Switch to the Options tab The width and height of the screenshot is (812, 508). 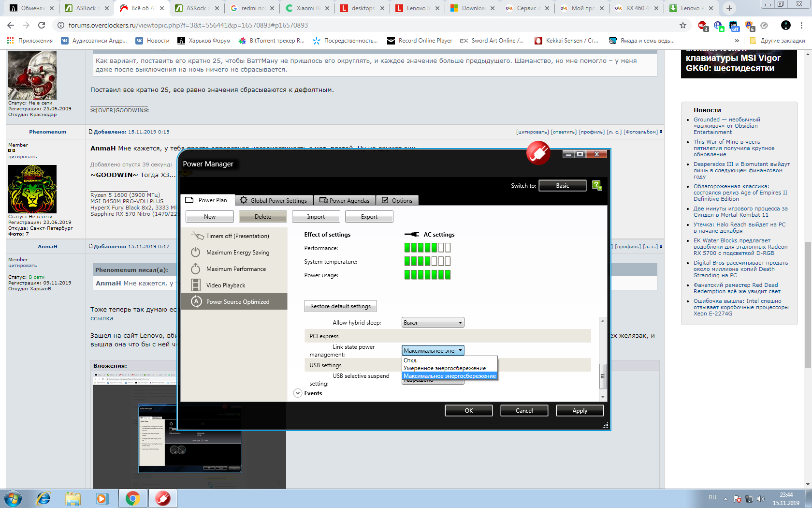397,200
